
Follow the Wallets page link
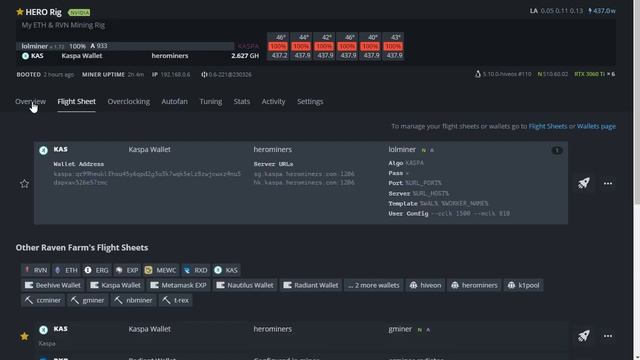(596, 127)
